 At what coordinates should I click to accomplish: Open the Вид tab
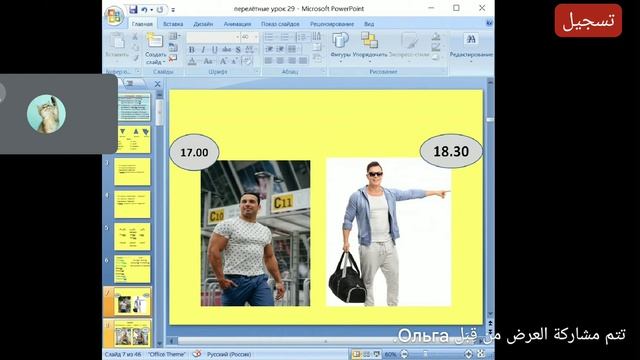pos(369,24)
